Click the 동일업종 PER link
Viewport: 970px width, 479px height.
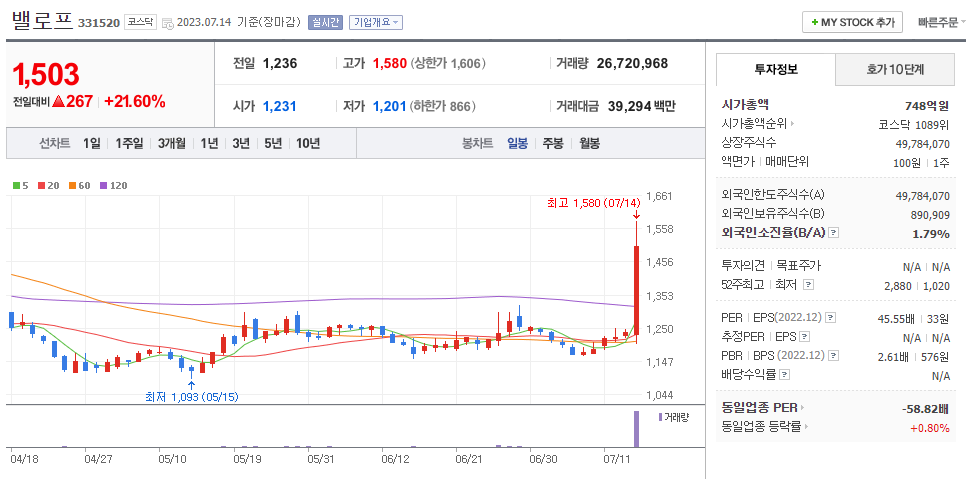point(760,408)
